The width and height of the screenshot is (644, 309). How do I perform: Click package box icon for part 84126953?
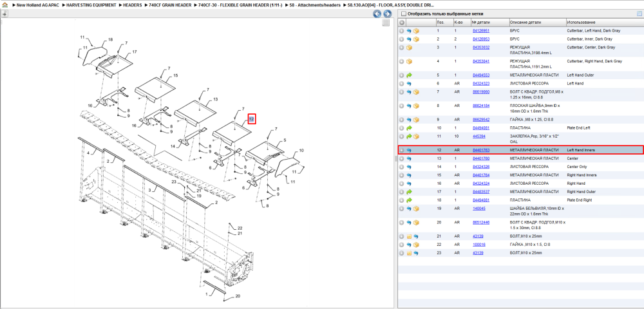(x=416, y=39)
